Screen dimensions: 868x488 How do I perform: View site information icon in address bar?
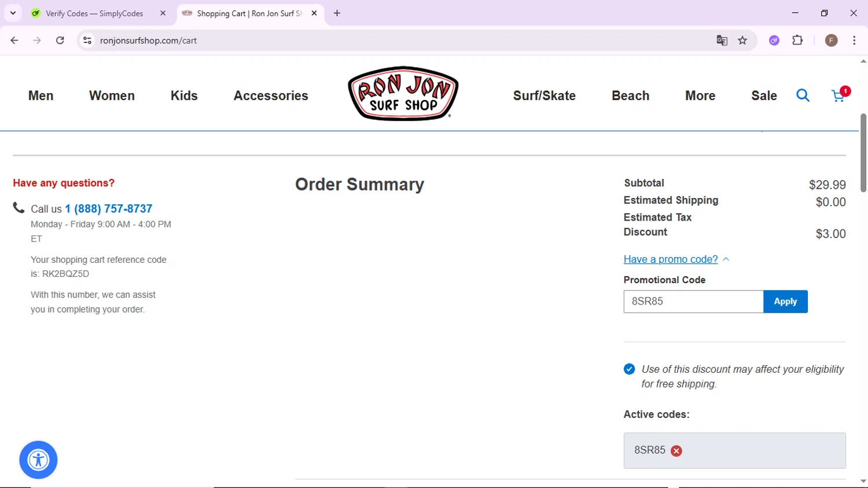(x=87, y=41)
